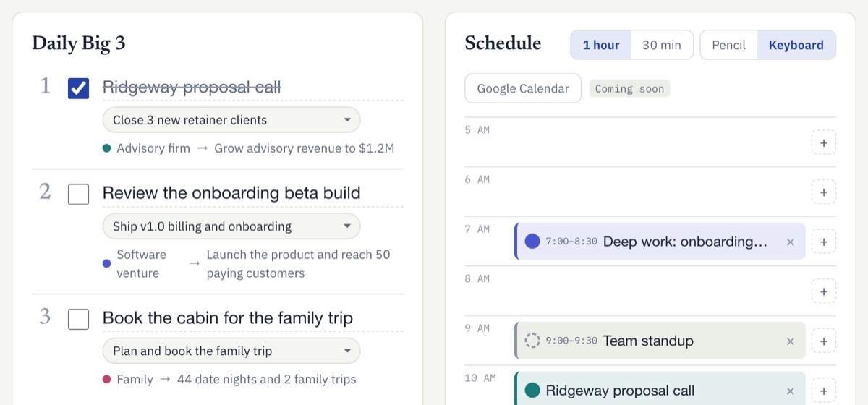Add an event at 10 AM
The image size is (868, 405).
[824, 391]
